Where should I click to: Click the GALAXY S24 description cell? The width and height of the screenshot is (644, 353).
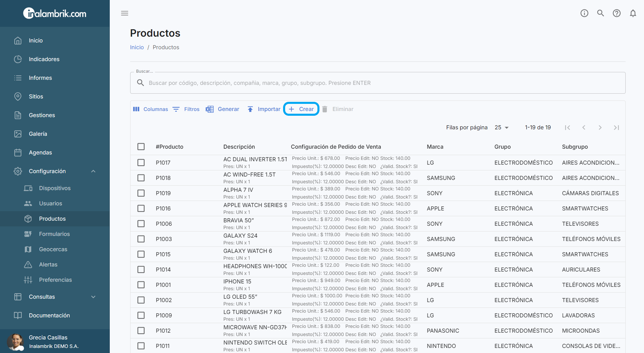click(240, 236)
